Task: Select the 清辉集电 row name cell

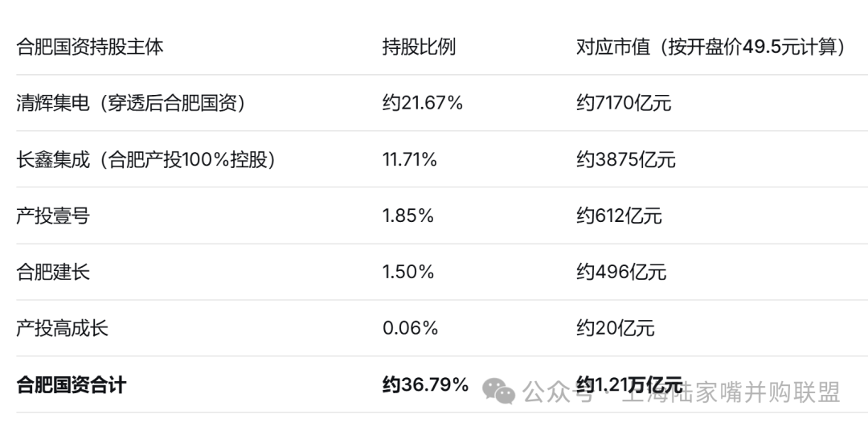Action: pos(131,104)
